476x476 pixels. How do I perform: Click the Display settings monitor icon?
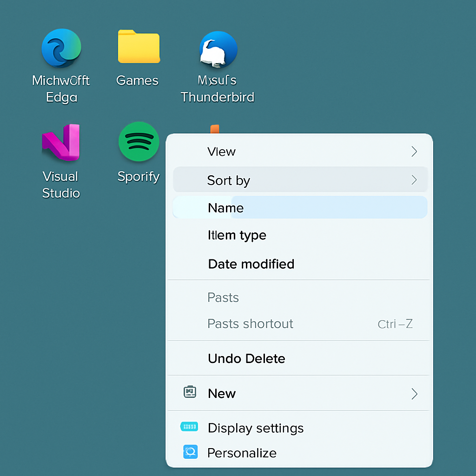point(189,427)
